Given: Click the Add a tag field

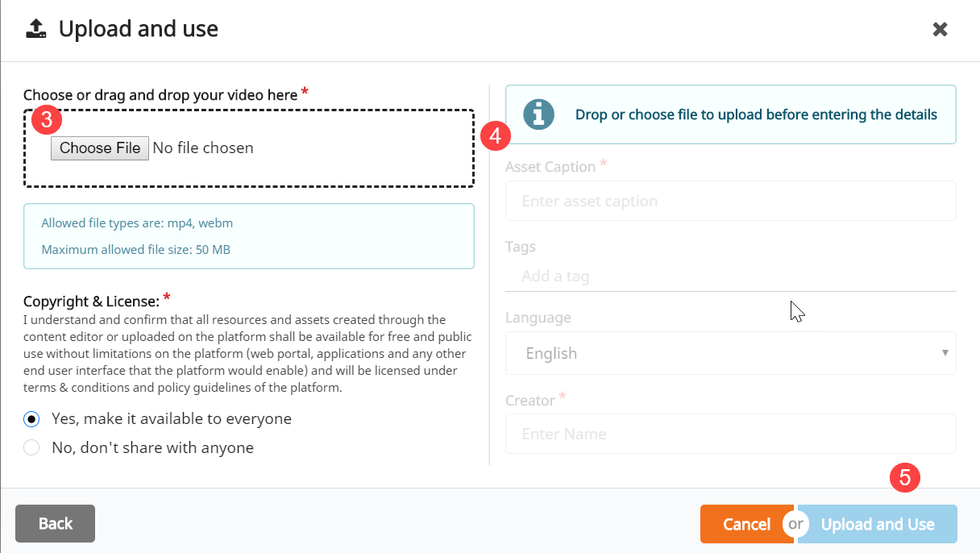Looking at the screenshot, I should point(729,276).
